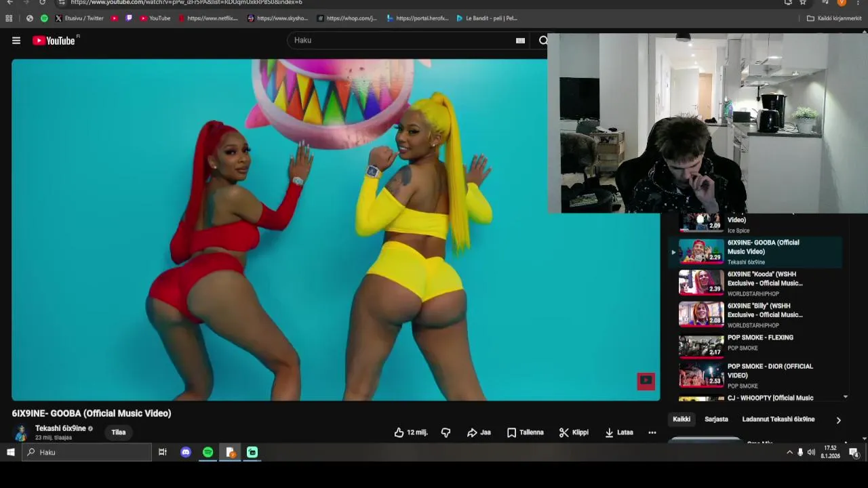Open the YouTube hamburger guide menu

point(16,41)
